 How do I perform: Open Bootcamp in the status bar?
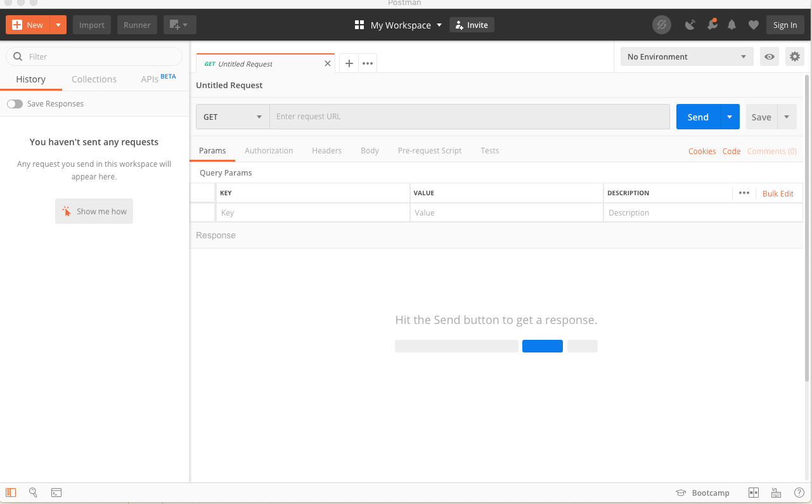[x=703, y=493]
